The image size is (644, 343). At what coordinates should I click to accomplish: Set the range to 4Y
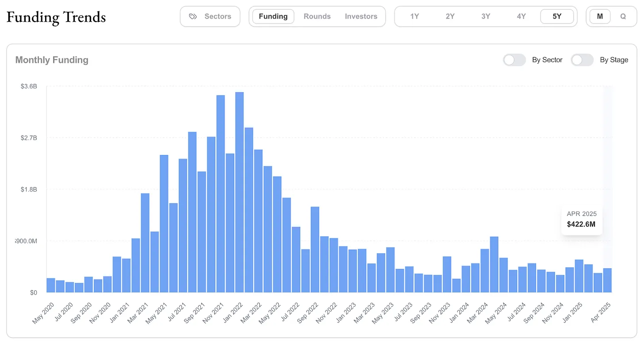tap(521, 16)
